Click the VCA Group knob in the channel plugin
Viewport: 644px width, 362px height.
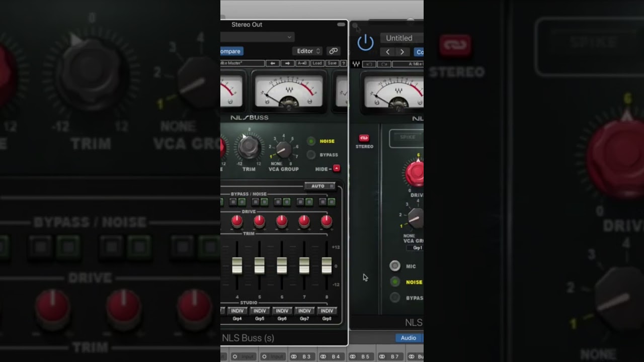(x=416, y=218)
